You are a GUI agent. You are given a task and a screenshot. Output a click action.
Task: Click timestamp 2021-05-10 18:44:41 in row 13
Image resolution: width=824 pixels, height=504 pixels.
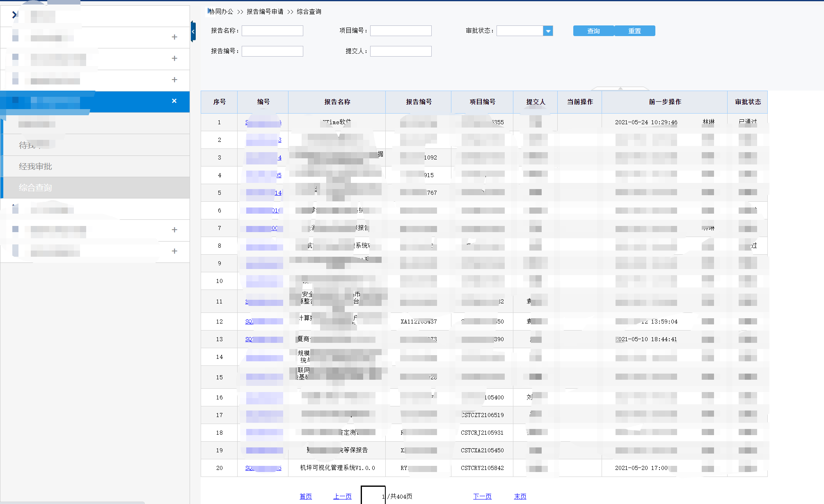click(646, 339)
